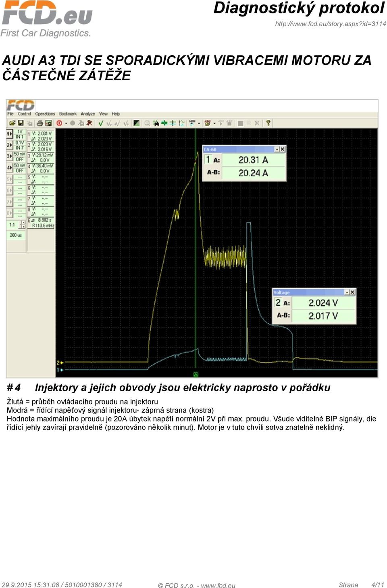Viewport: 387px width, 588px height.
Task: Click the red settings tool icon
Action: 208,123
